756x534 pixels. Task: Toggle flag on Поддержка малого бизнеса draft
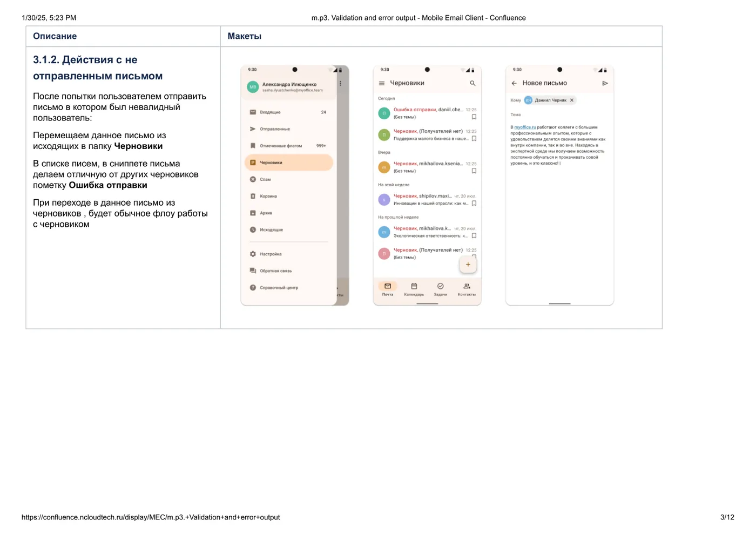pyautogui.click(x=474, y=139)
